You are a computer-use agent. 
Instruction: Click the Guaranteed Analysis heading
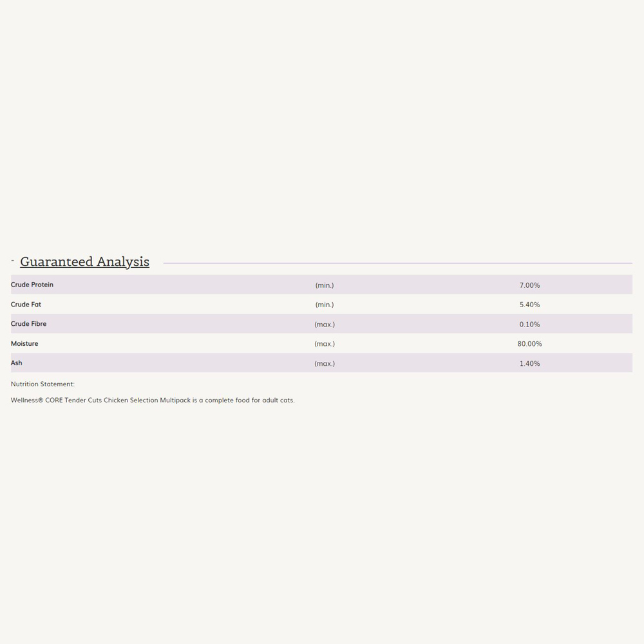[84, 261]
